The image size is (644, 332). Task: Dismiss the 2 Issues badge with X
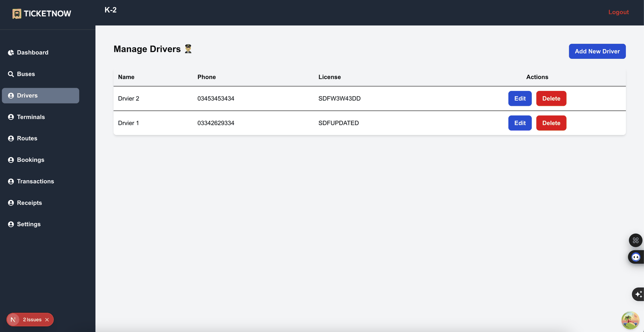47,320
